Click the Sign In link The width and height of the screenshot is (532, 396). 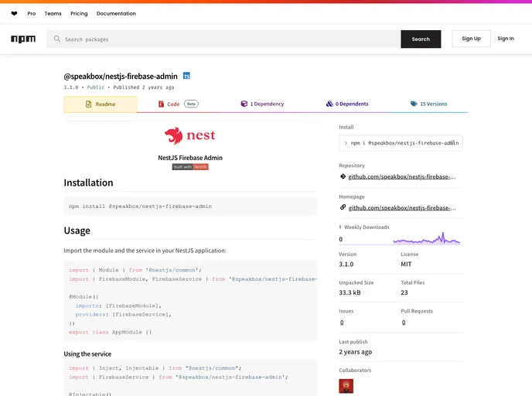[x=506, y=39]
